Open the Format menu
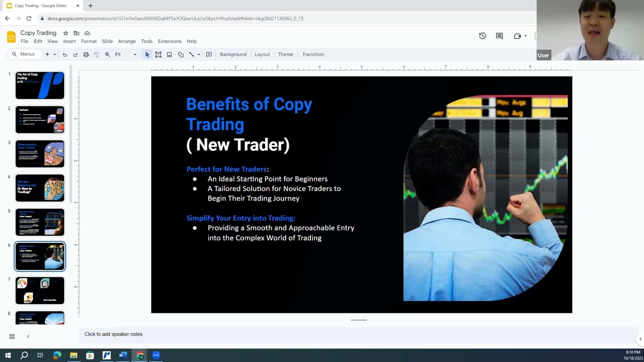Image resolution: width=644 pixels, height=362 pixels. point(89,41)
